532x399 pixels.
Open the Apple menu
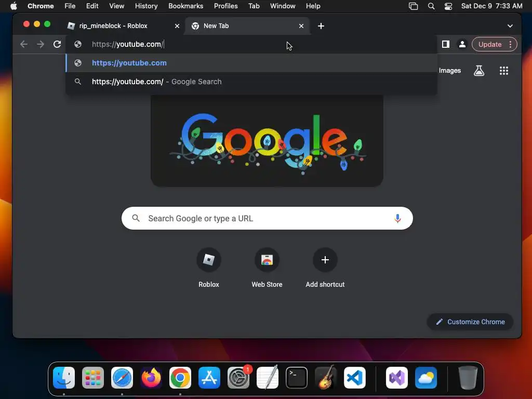14,6
